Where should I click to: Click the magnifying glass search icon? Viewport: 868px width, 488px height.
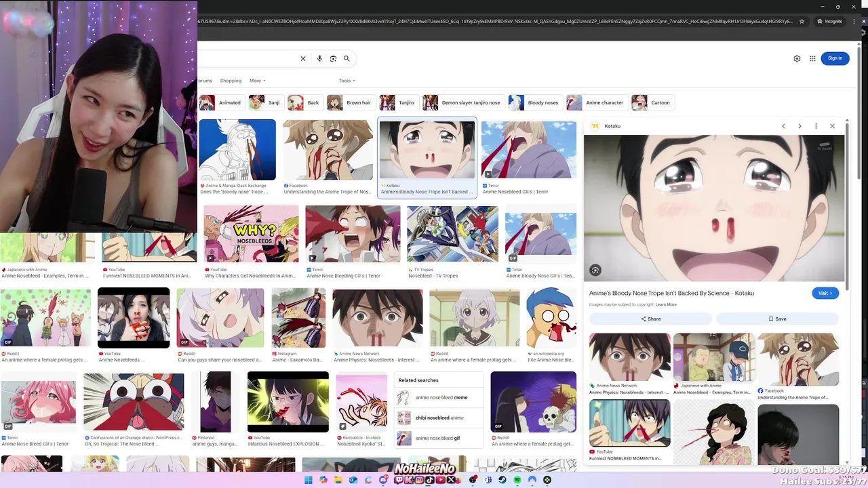(x=347, y=59)
